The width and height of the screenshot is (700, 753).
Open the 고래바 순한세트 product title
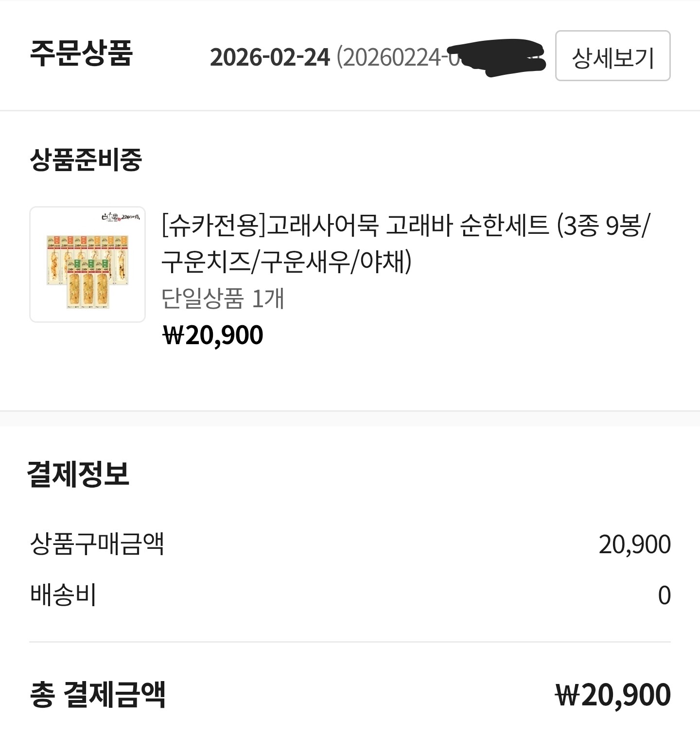(x=405, y=243)
